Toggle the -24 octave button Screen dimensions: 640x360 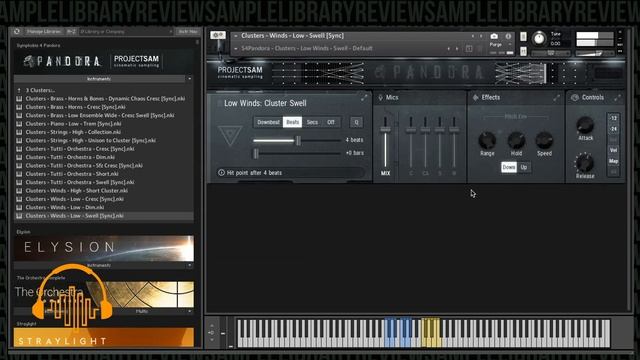613,129
